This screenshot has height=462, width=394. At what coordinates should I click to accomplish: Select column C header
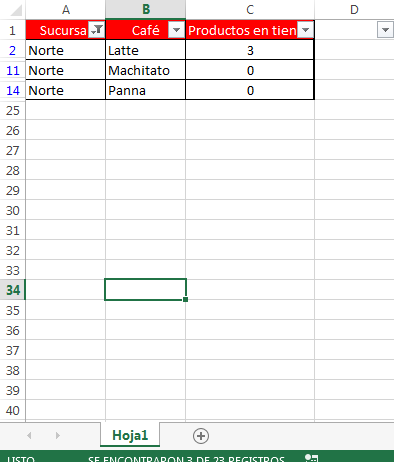click(250, 9)
